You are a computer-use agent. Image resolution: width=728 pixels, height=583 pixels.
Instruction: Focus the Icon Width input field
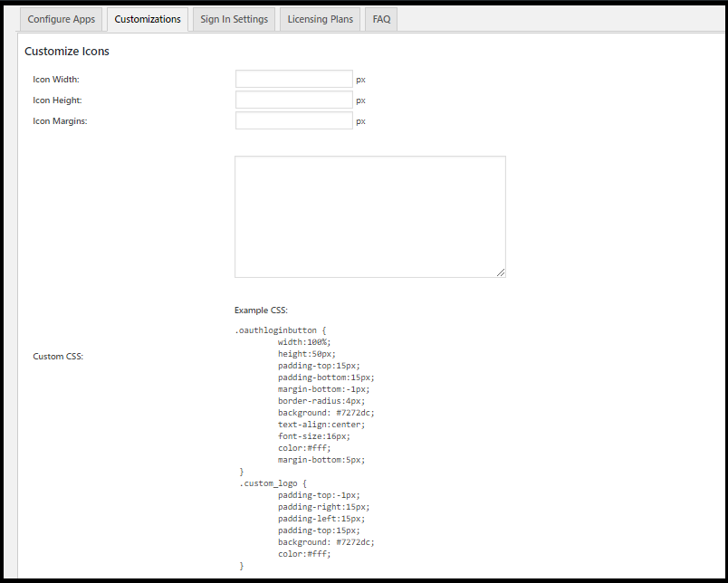[294, 79]
